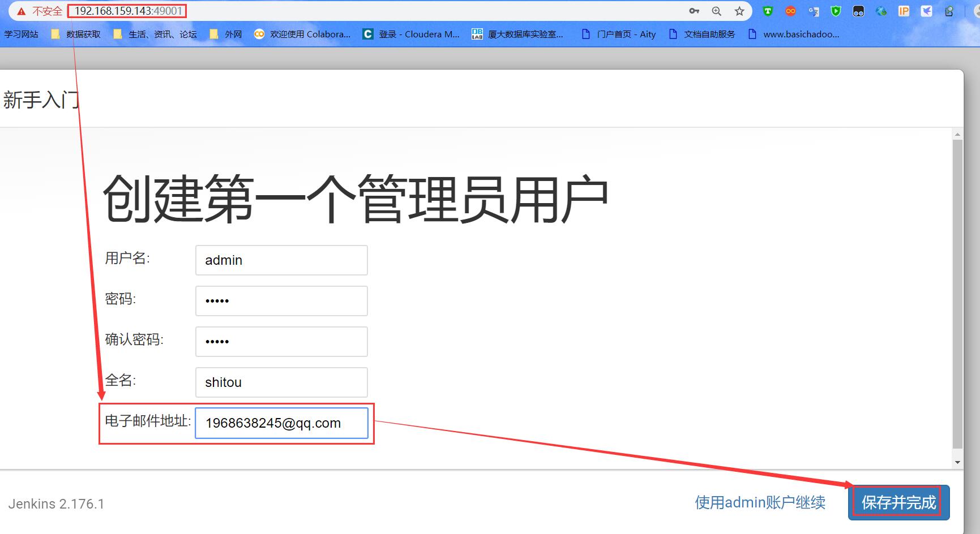Open the page zoom magnifier icon
Viewport: 980px width, 534px height.
click(x=717, y=11)
